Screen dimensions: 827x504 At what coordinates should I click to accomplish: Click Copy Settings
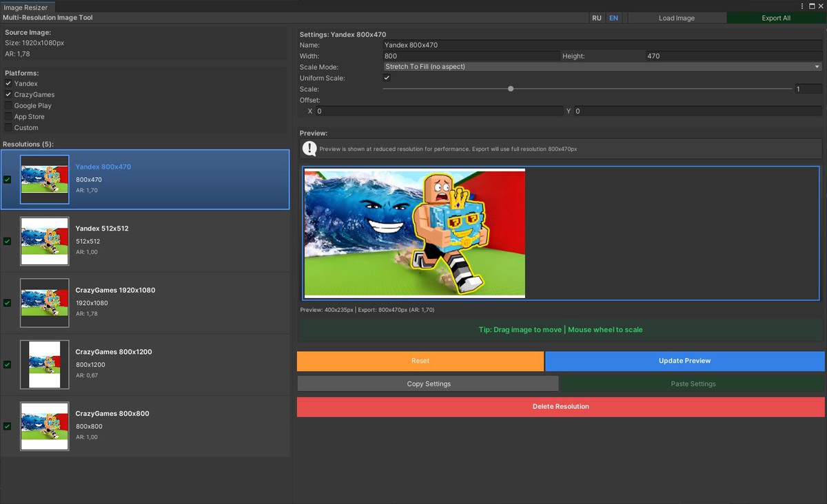[428, 384]
